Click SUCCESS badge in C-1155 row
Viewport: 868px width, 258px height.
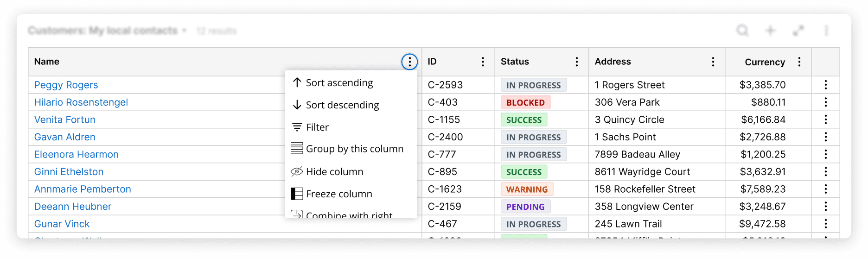(x=524, y=120)
